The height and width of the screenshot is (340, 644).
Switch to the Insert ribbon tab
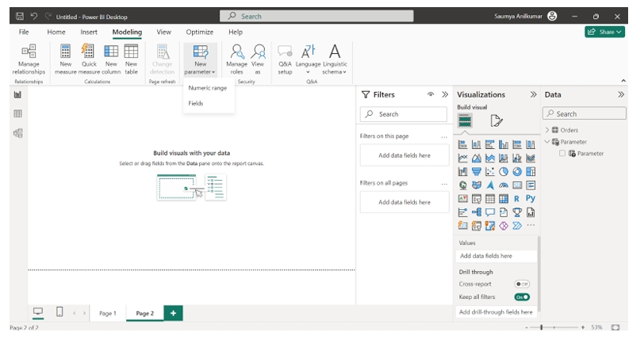89,32
